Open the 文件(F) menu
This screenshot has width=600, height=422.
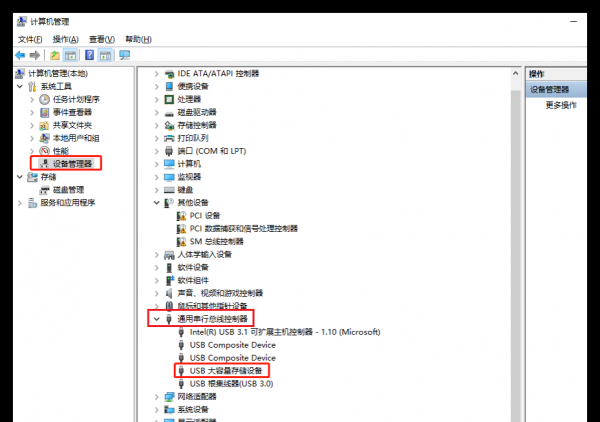point(29,39)
